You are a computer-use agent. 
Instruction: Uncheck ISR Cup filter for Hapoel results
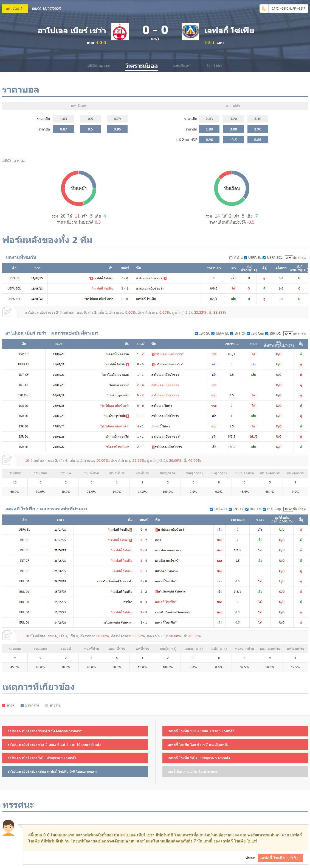click(x=248, y=333)
